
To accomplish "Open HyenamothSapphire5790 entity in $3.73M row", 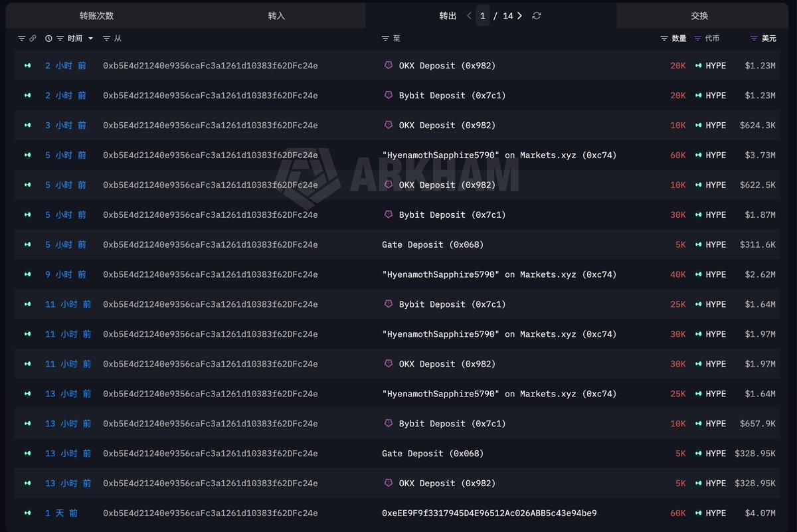I will [499, 155].
